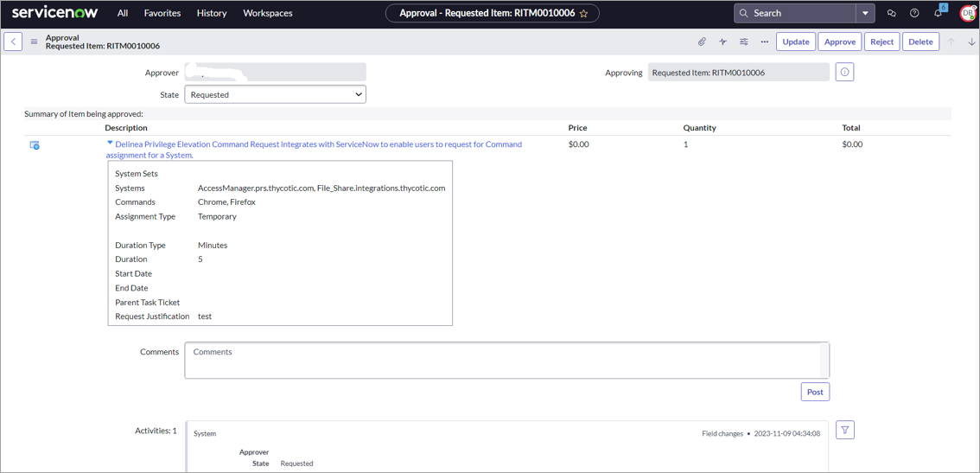Image resolution: width=980 pixels, height=473 pixels.
Task: Go back using the left chevron button
Action: tap(13, 42)
